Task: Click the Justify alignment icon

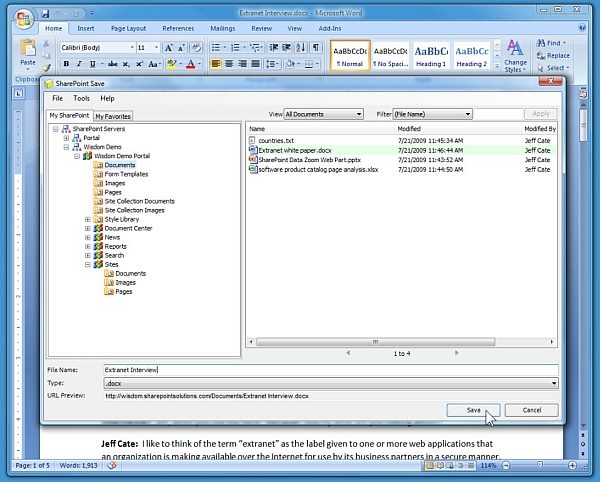Action: (x=255, y=64)
